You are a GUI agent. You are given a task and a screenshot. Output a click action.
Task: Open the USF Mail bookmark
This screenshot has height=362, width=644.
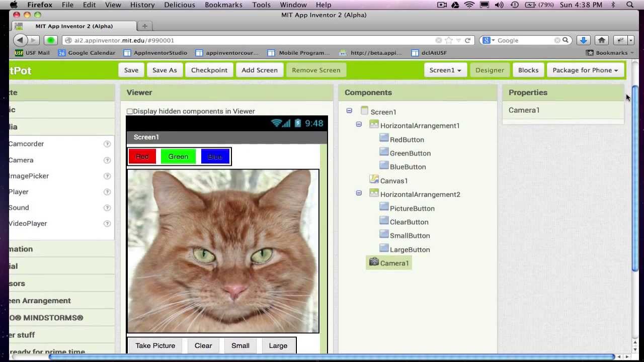pyautogui.click(x=33, y=53)
